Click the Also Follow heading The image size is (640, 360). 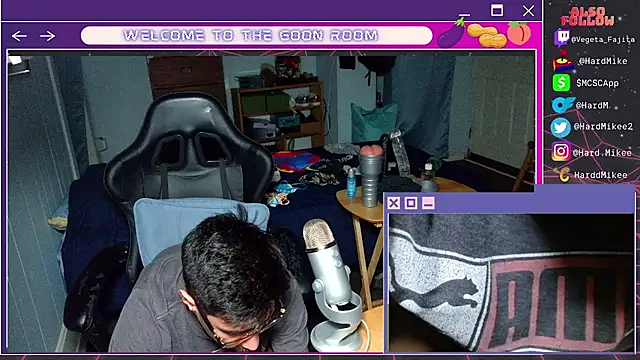pyautogui.click(x=587, y=17)
